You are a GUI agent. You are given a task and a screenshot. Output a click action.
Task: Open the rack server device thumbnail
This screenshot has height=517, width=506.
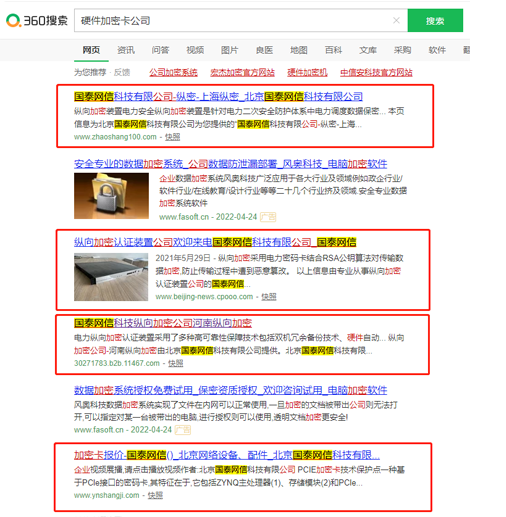[x=111, y=277]
